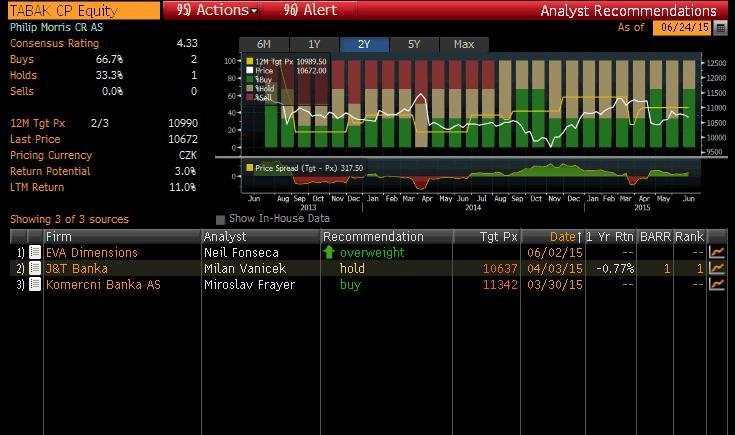Click the buy recommendation for Komercni Banka
The width and height of the screenshot is (735, 435).
(350, 285)
